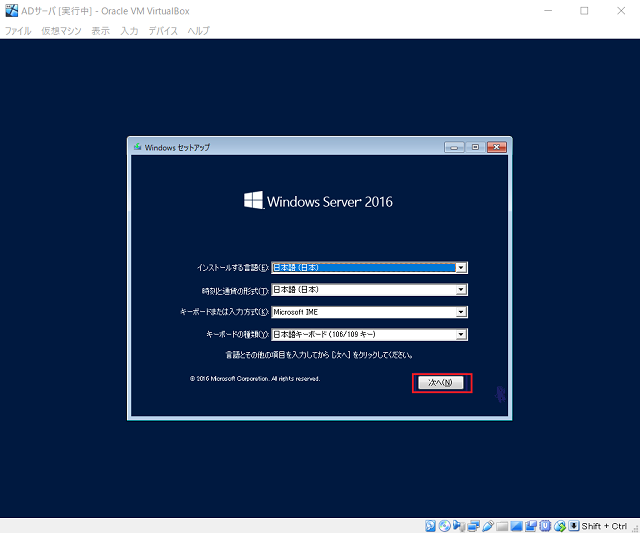Image resolution: width=640 pixels, height=533 pixels.
Task: Click the Windows セットアップ title text
Action: [177, 147]
